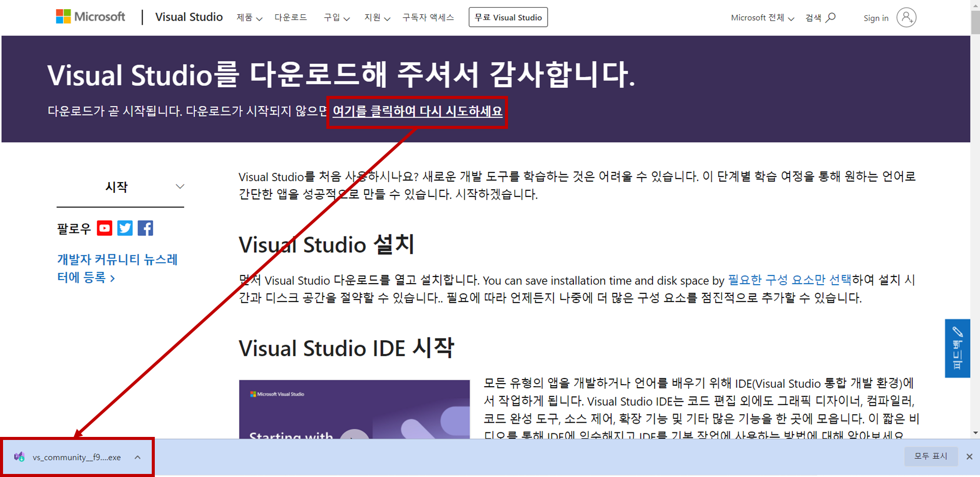Click the scrollbar down arrow
The height and width of the screenshot is (477, 980).
[975, 433]
